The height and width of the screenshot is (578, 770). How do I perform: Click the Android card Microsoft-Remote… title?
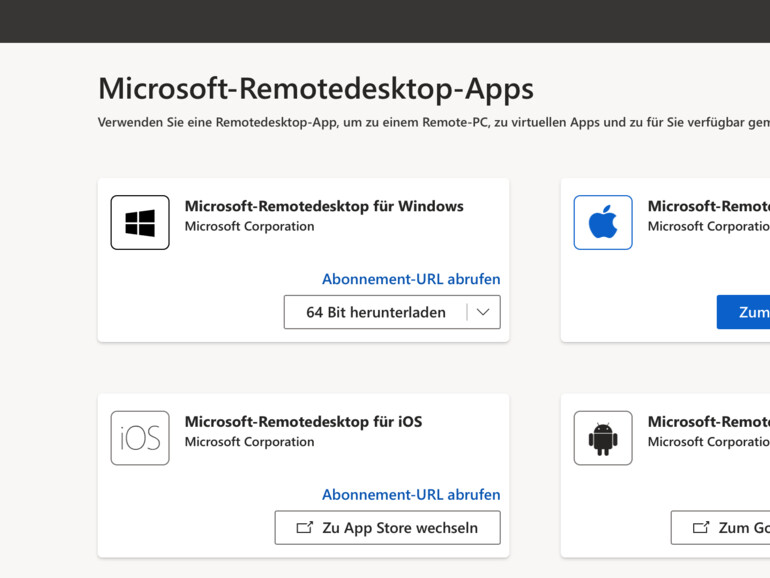(x=709, y=422)
